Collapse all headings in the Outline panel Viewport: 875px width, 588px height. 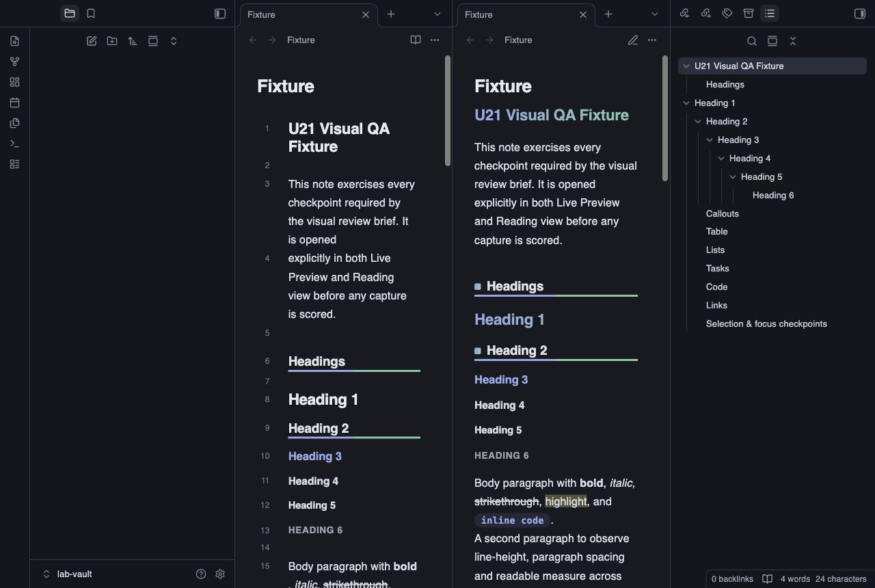[793, 41]
